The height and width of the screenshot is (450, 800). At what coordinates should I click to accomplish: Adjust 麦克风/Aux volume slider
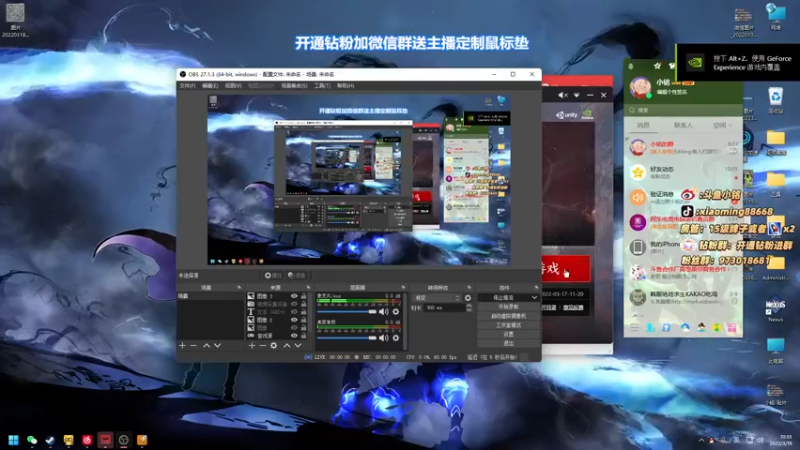346,311
